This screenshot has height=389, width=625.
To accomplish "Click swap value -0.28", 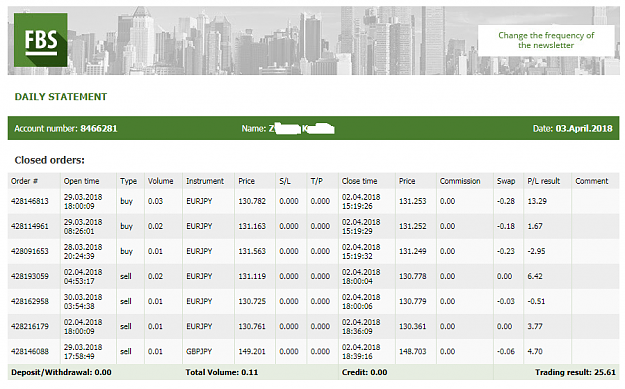I will pyautogui.click(x=506, y=201).
